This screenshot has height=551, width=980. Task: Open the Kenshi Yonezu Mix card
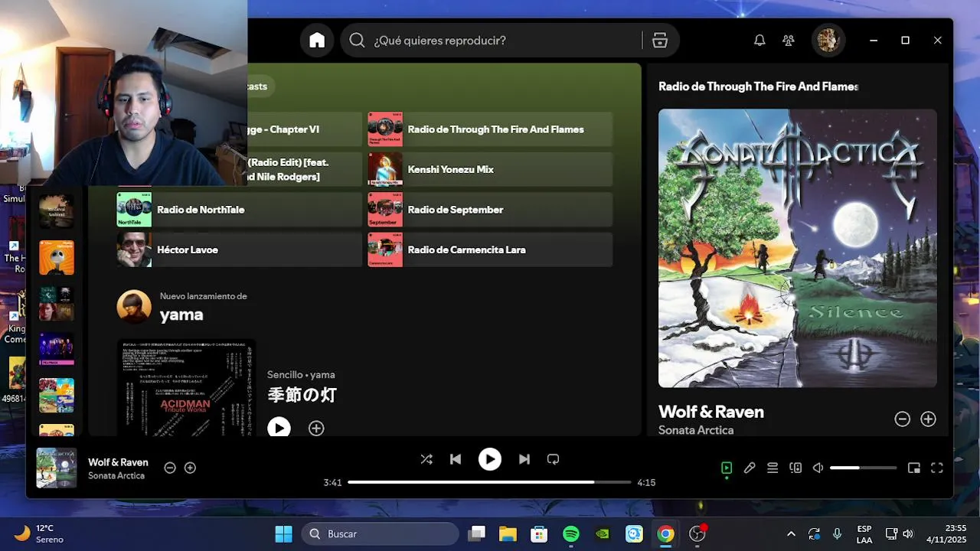(490, 169)
